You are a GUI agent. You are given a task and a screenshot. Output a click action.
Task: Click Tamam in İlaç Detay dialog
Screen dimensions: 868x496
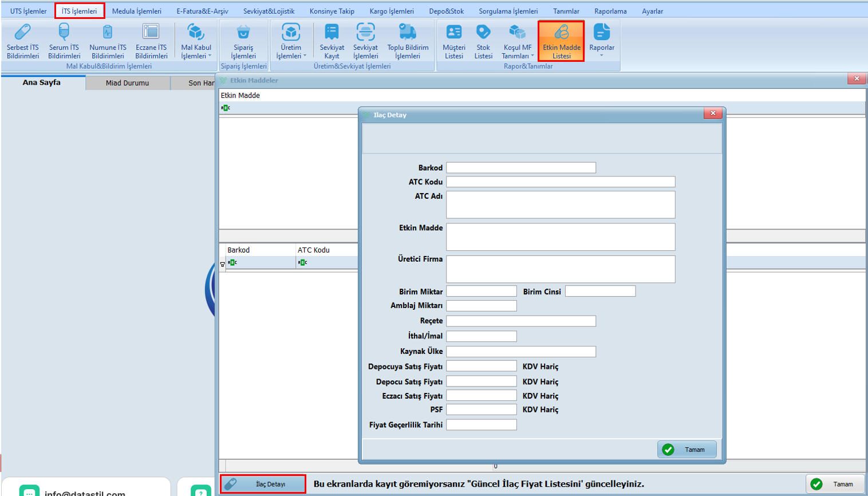click(686, 450)
